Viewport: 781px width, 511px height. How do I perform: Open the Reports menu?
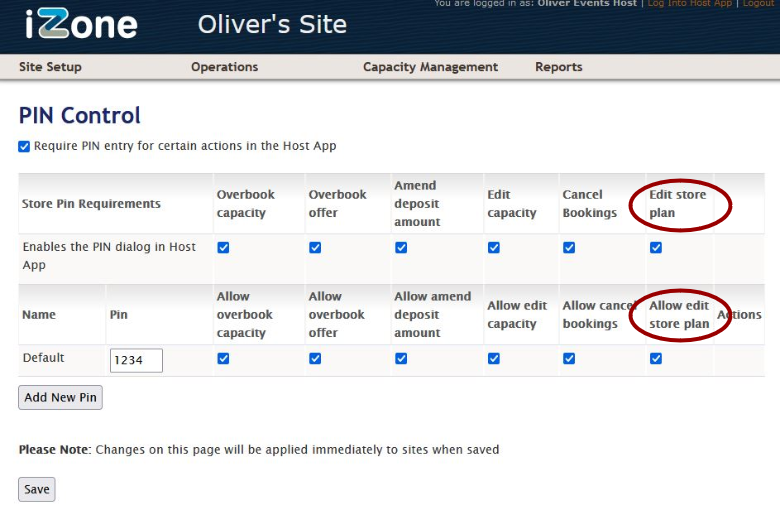tap(559, 67)
